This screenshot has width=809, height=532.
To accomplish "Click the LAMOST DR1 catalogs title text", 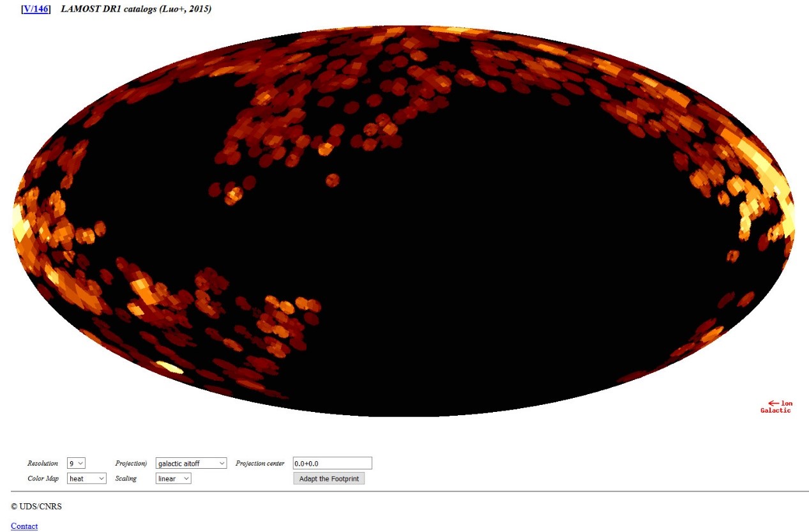I will pos(136,9).
